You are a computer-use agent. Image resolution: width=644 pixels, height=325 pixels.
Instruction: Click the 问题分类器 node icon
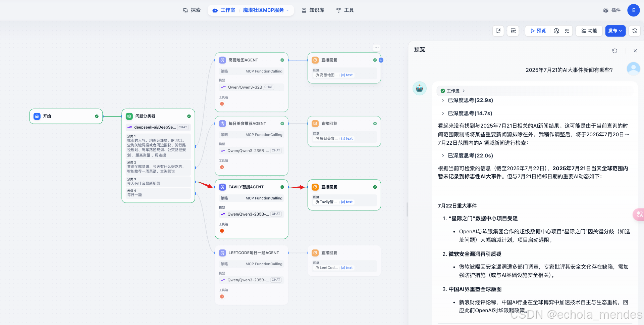pyautogui.click(x=129, y=116)
